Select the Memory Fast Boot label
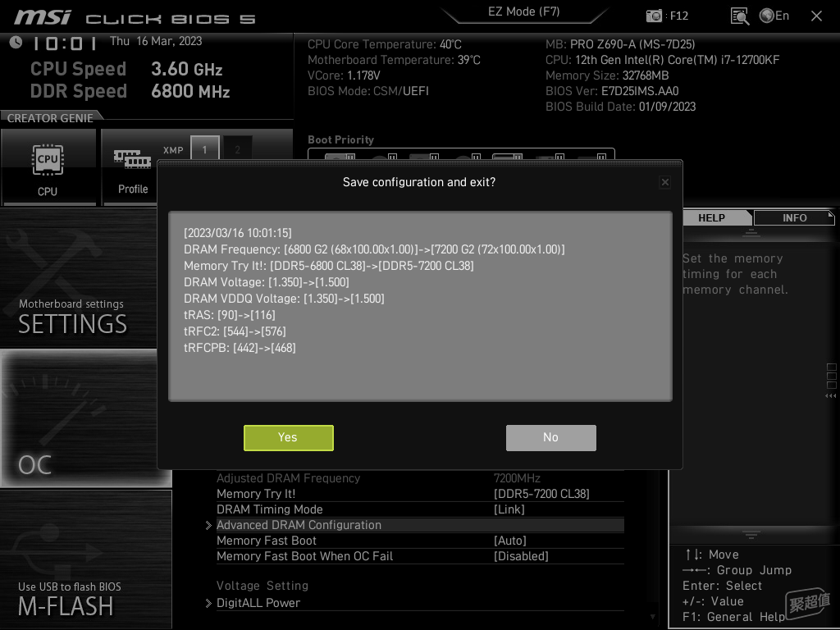This screenshot has width=840, height=630. point(267,541)
